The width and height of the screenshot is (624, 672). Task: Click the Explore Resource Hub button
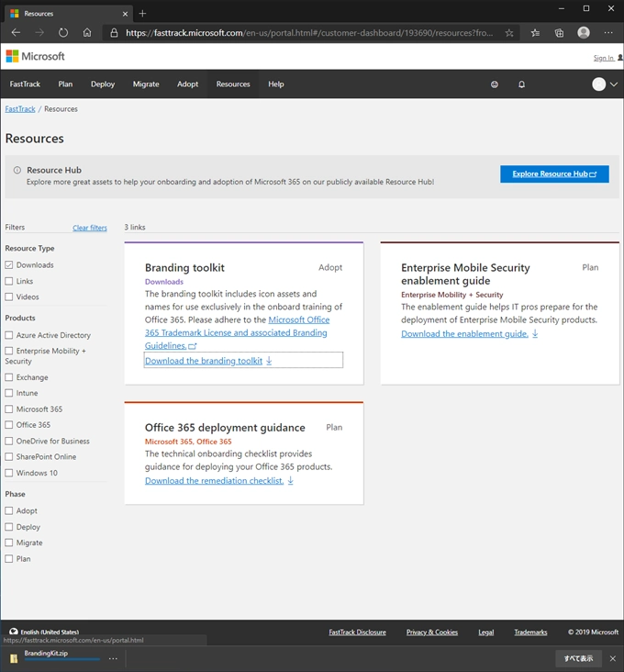(554, 174)
